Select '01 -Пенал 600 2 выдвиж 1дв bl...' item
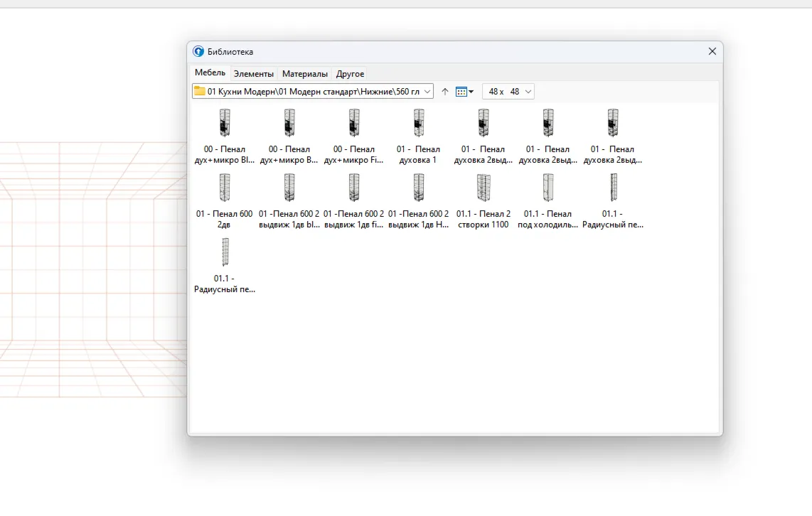Viewport: 812px width, 516px height. (289, 201)
